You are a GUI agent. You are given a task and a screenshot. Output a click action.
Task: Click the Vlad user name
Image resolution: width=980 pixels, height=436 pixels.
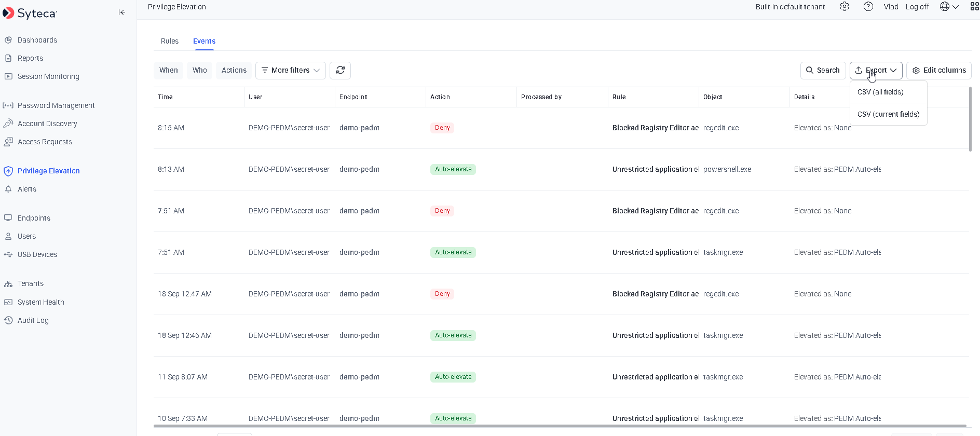891,7
